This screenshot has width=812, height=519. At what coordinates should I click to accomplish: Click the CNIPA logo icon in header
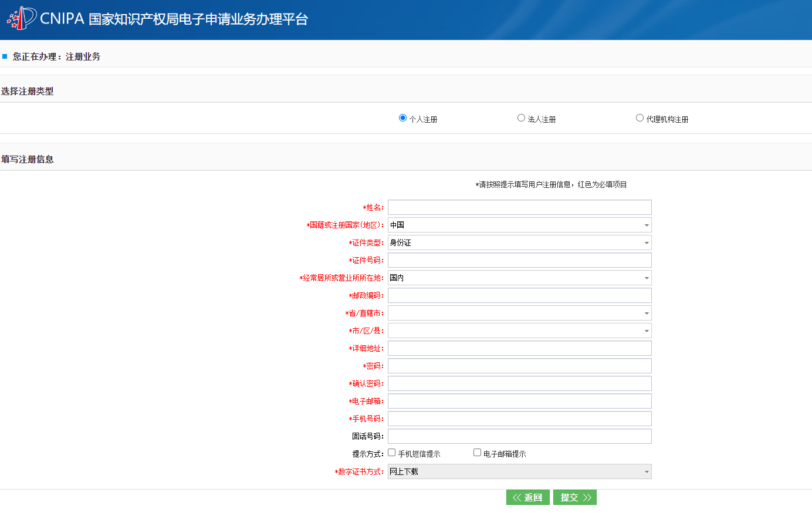pos(21,18)
